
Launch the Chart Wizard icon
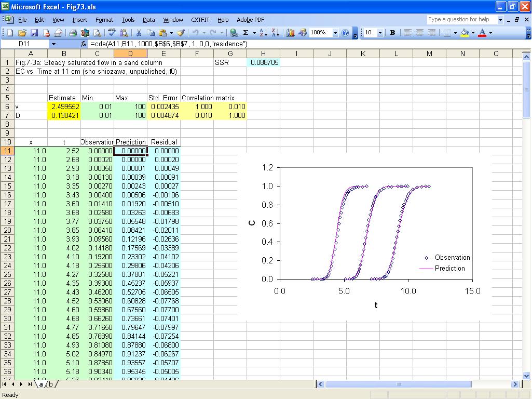[290, 33]
